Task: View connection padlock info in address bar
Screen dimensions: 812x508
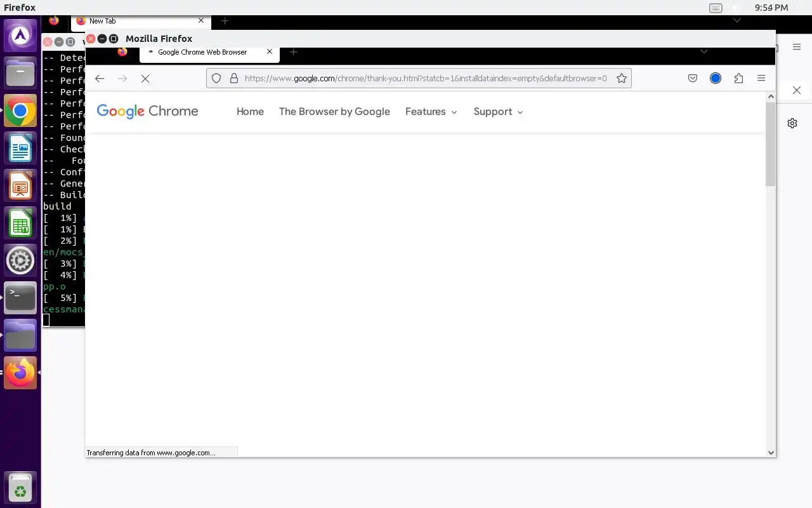Action: click(233, 78)
